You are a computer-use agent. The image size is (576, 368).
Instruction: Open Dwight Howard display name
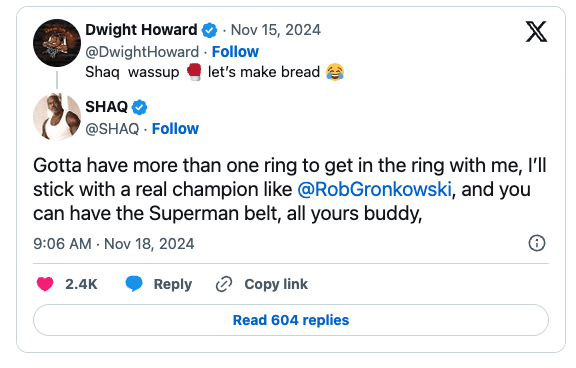coord(141,30)
